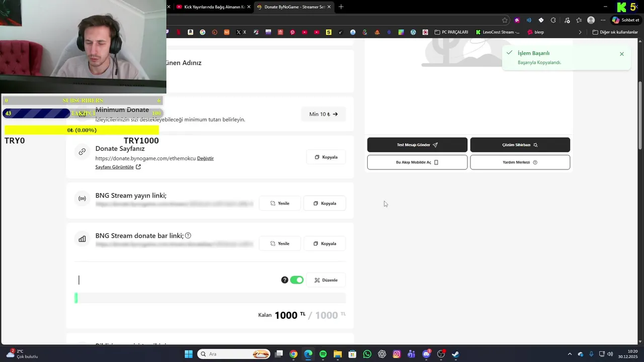Click the donate bar title text field
Image resolution: width=644 pixels, height=362 pixels.
coord(176,280)
